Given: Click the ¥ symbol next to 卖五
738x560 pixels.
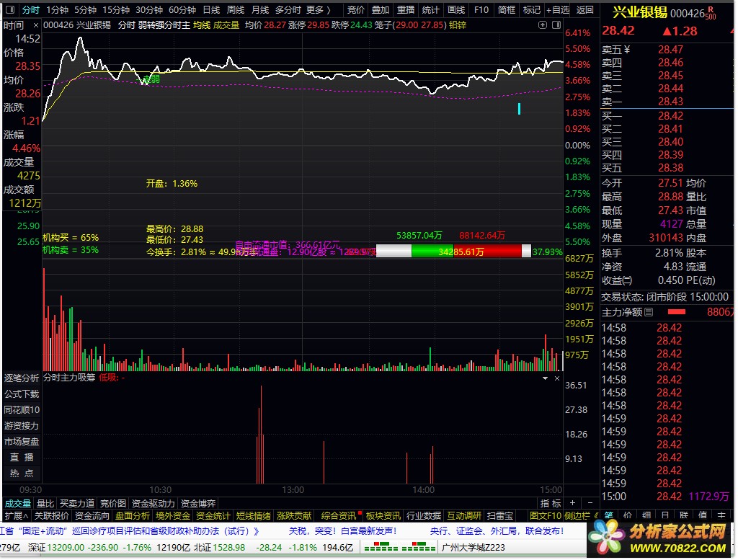Looking at the screenshot, I should (x=626, y=50).
